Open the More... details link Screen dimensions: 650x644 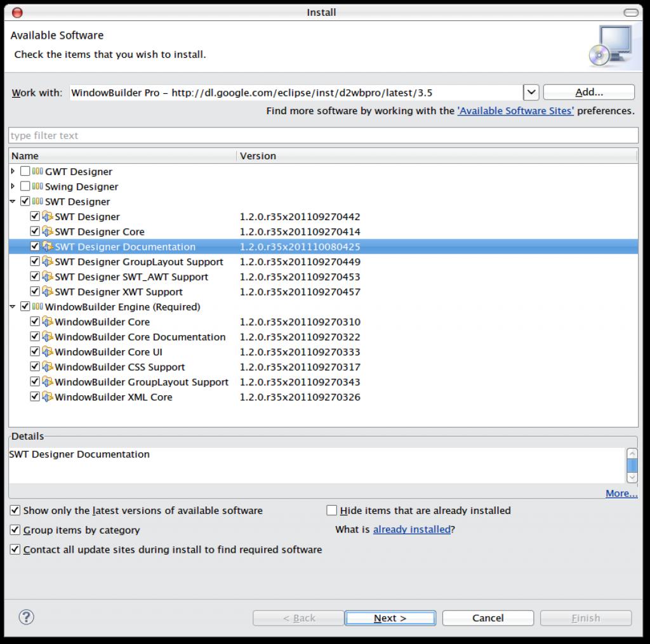coord(621,493)
